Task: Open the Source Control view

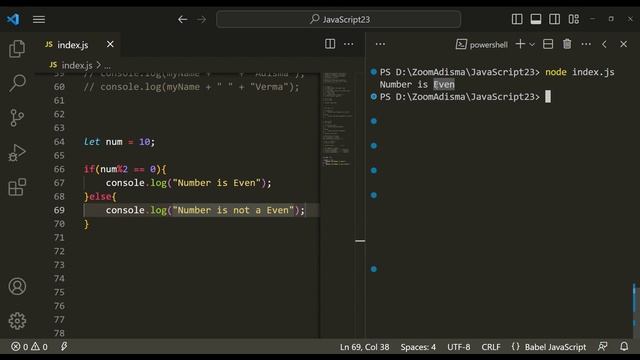Action: point(17,118)
